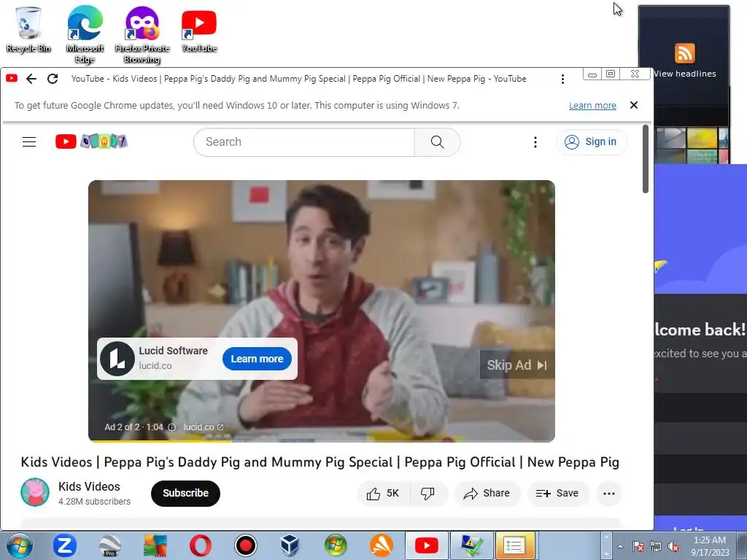Image resolution: width=747 pixels, height=560 pixels.
Task: Click the network tray icon
Action: (656, 547)
